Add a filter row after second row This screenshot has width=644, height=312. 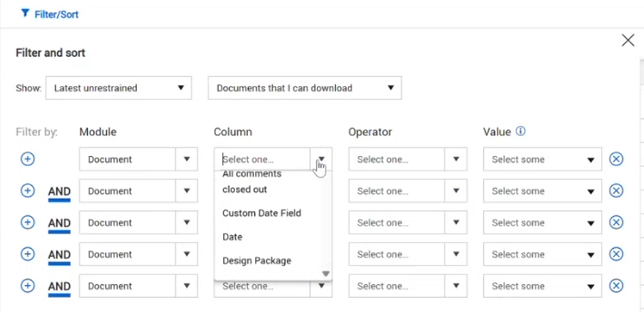[x=27, y=191]
